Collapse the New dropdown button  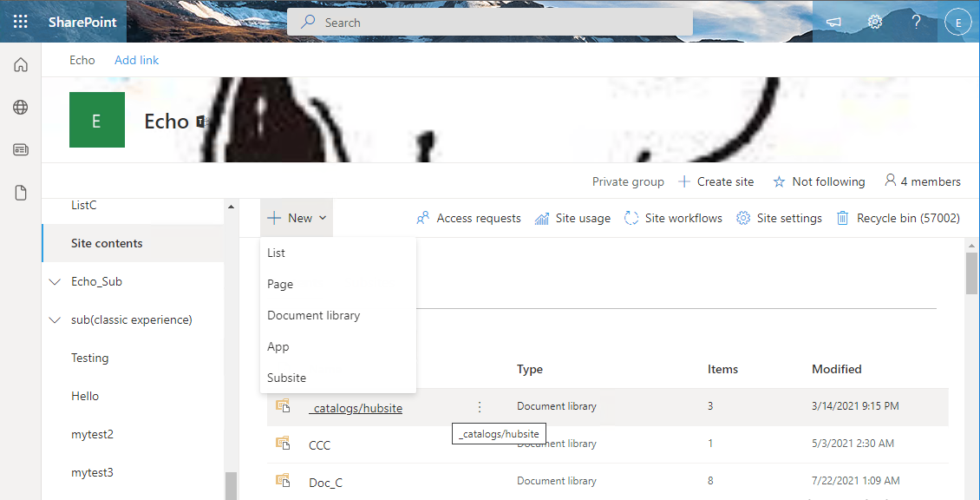[x=297, y=219]
